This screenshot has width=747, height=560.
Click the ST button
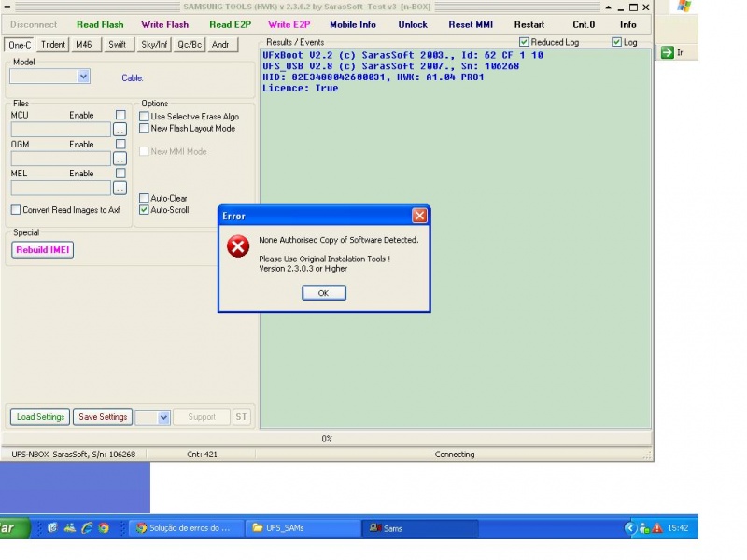[x=242, y=417]
